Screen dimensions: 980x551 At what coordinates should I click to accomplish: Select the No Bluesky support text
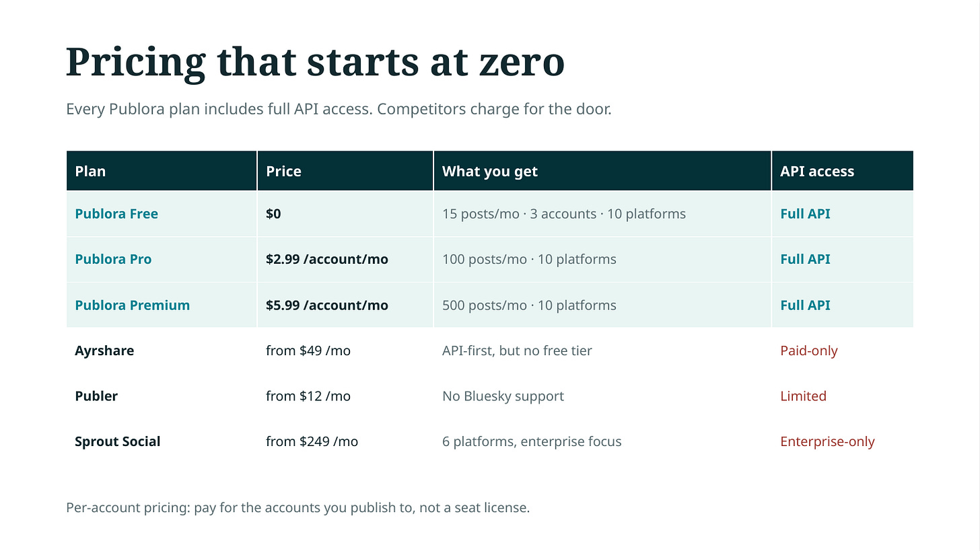(503, 396)
